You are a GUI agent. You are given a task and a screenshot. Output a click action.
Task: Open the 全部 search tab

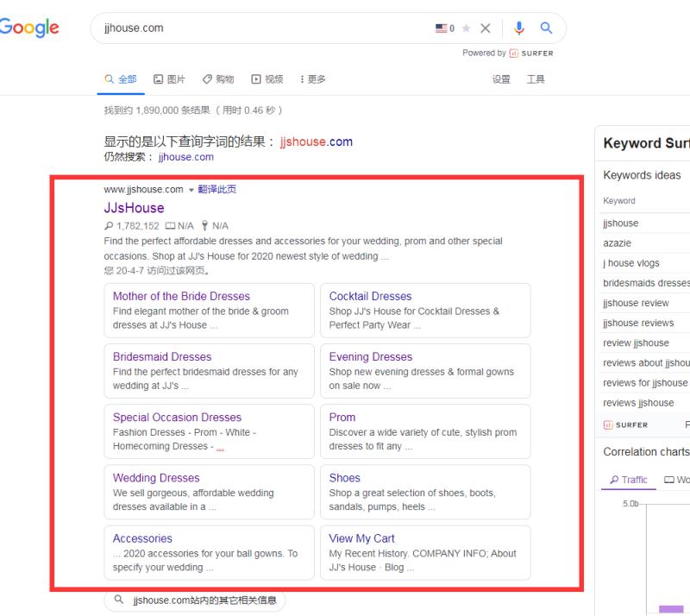[121, 79]
